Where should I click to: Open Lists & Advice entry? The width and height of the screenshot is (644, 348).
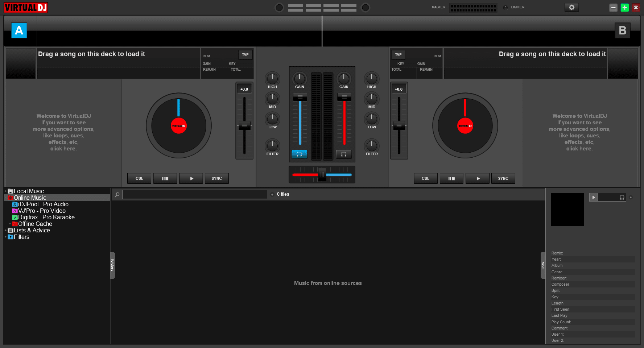tap(32, 231)
